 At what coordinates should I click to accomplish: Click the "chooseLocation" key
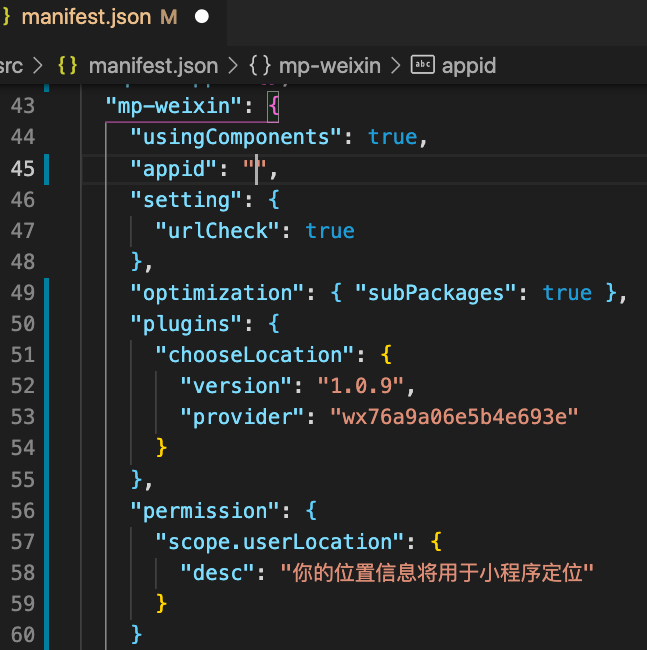pyautogui.click(x=254, y=355)
